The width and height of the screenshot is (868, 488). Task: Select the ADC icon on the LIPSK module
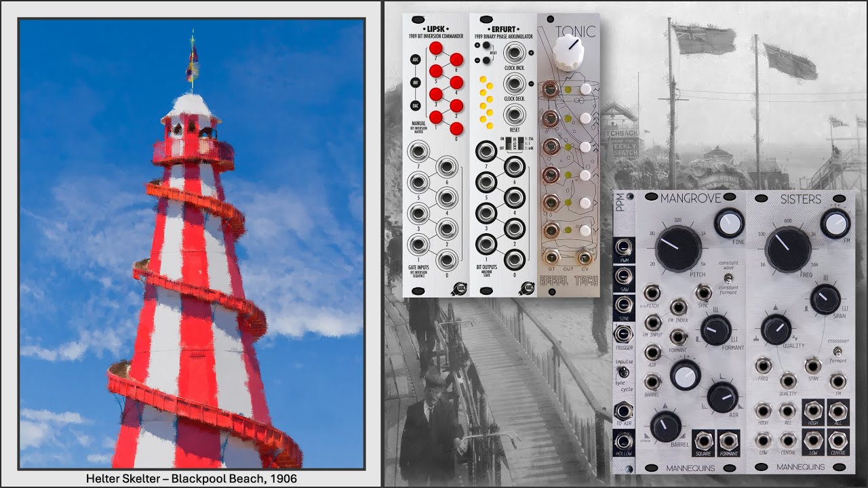coord(416,60)
